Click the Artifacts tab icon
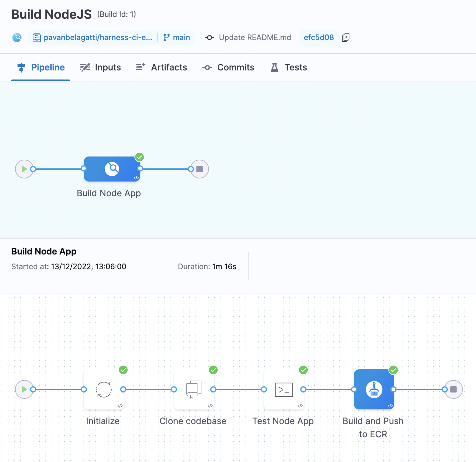The image size is (476, 462). tap(140, 67)
